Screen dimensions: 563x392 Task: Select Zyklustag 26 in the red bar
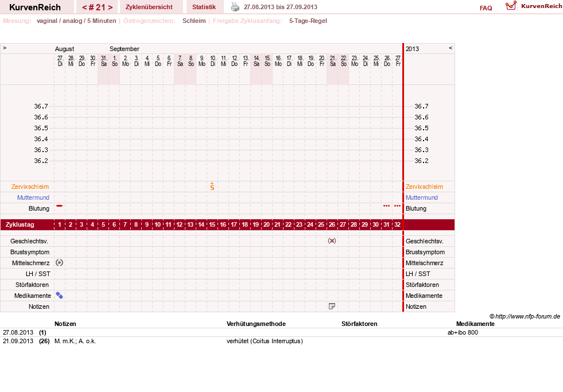coord(332,225)
